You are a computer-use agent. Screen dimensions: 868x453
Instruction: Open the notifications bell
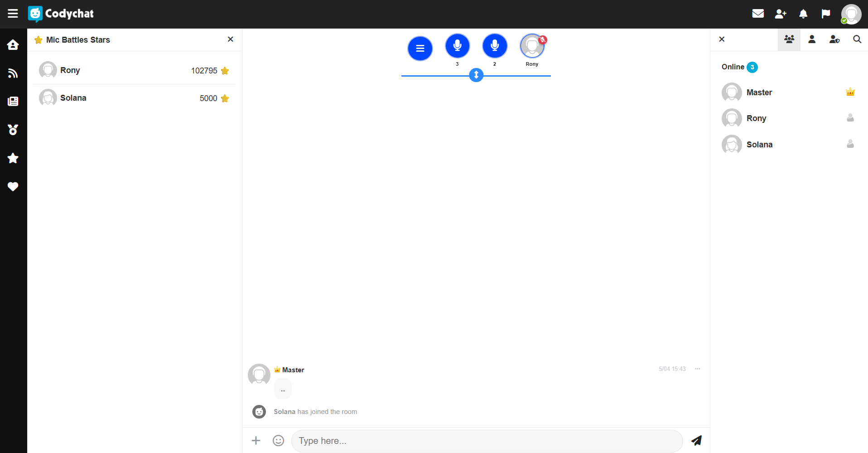803,14
